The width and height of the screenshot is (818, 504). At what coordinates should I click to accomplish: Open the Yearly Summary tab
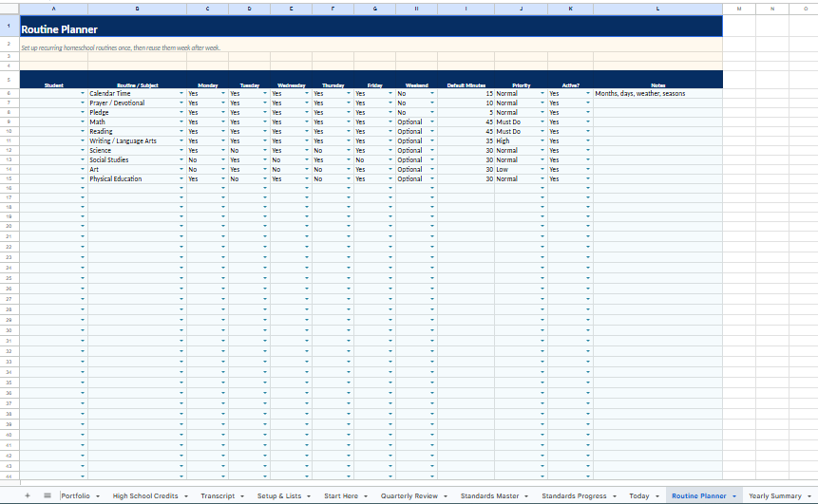point(774,495)
